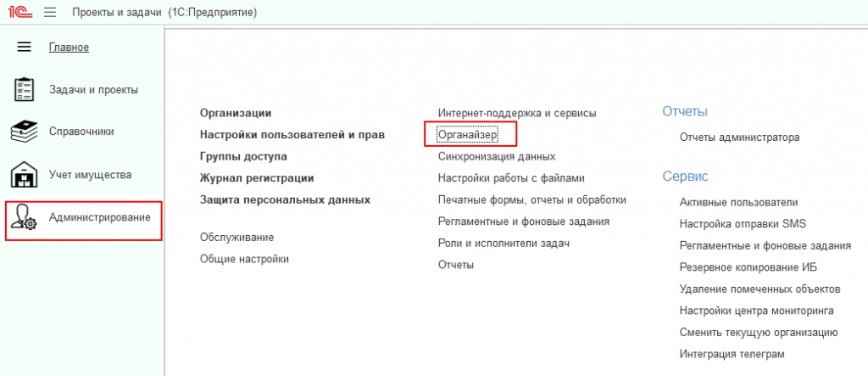Open Интеграция телеграм
This screenshot has height=376, width=868.
pos(732,354)
